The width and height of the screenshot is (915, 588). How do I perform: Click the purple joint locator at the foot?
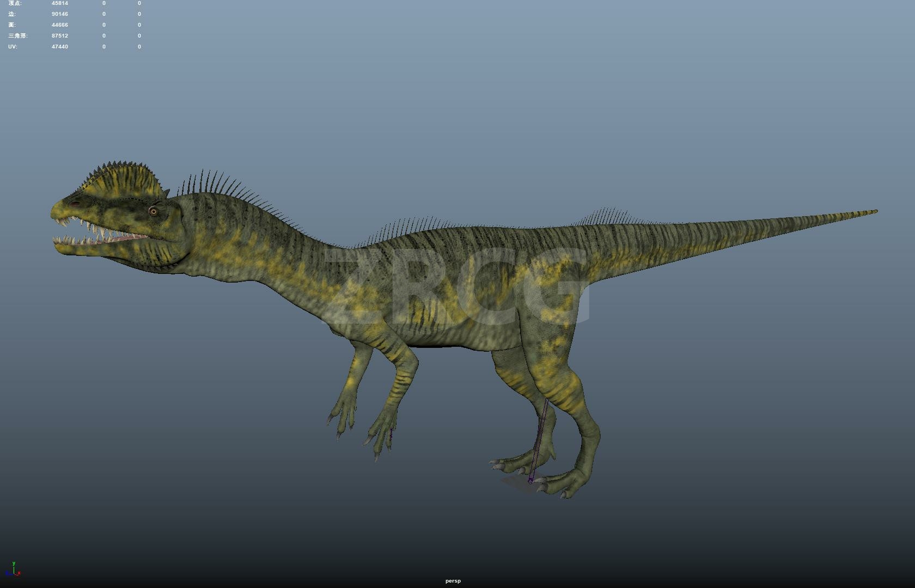pos(530,481)
